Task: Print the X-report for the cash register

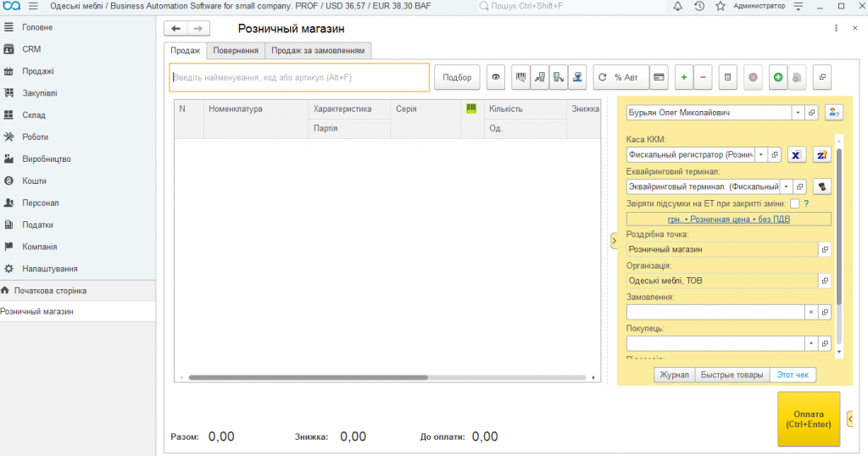Action: click(795, 155)
